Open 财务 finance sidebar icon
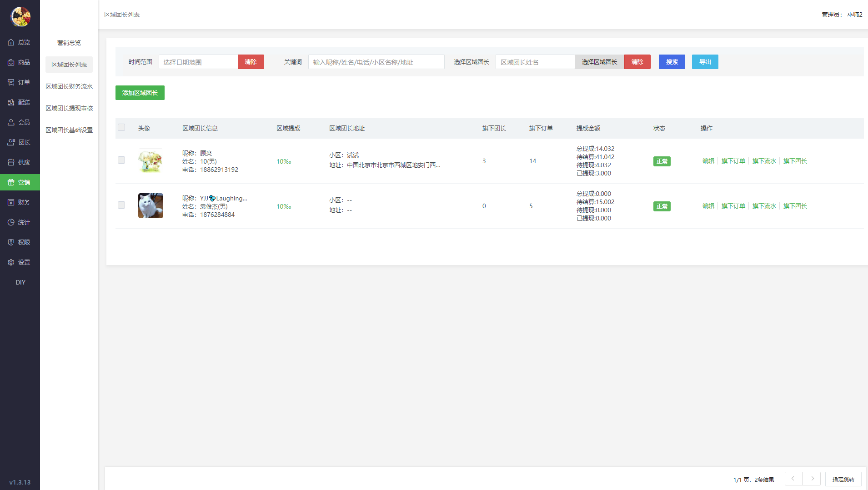This screenshot has height=490, width=868. click(x=11, y=202)
